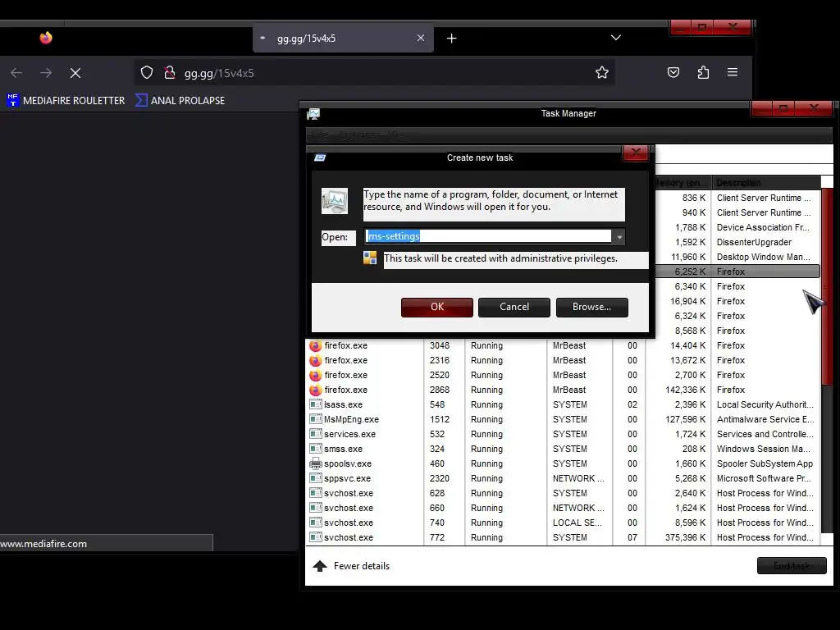Click the smss.exe process icon
Viewport: 840px width, 630px height.
tap(316, 449)
